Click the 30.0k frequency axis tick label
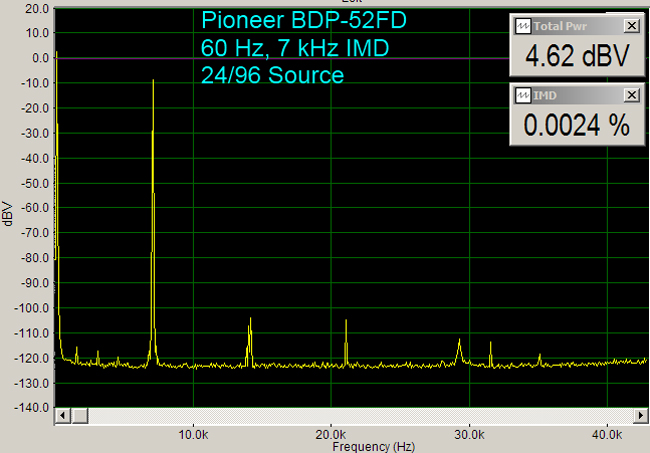The height and width of the screenshot is (453, 650). click(x=469, y=435)
